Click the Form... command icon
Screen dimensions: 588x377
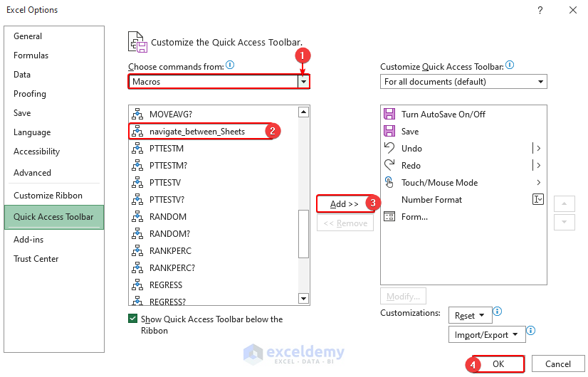coord(389,217)
